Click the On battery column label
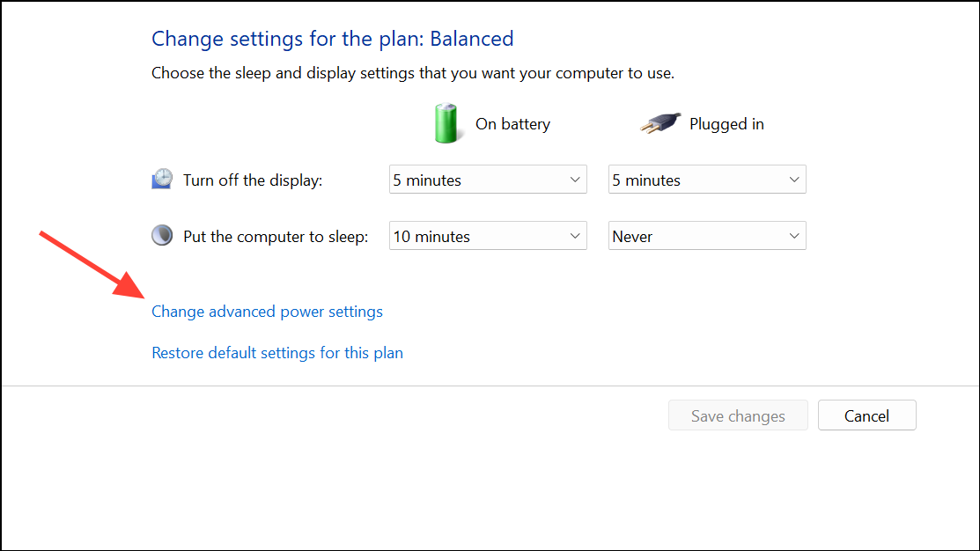This screenshot has height=551, width=980. coord(512,124)
